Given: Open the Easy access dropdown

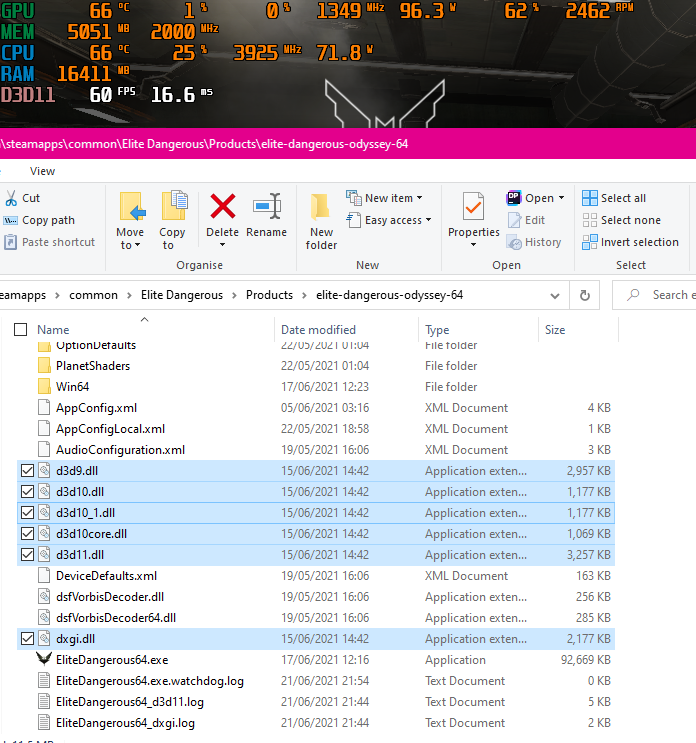Looking at the screenshot, I should pos(389,220).
